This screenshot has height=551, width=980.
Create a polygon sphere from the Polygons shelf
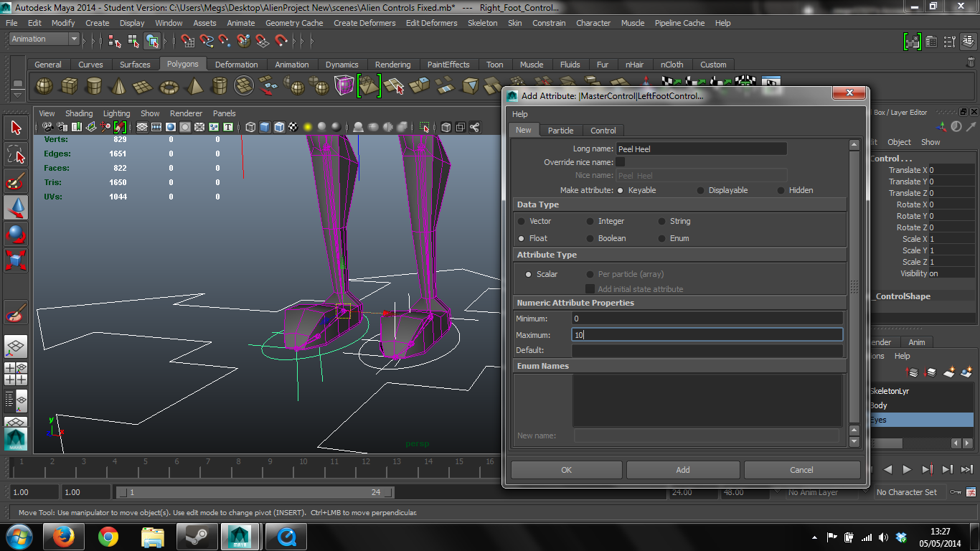44,85
